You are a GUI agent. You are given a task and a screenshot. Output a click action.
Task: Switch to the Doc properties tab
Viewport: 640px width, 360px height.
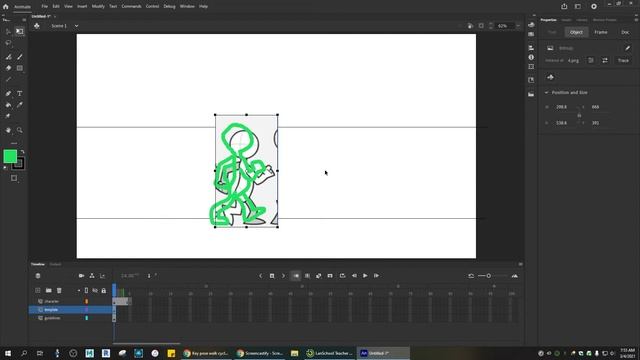pyautogui.click(x=625, y=32)
